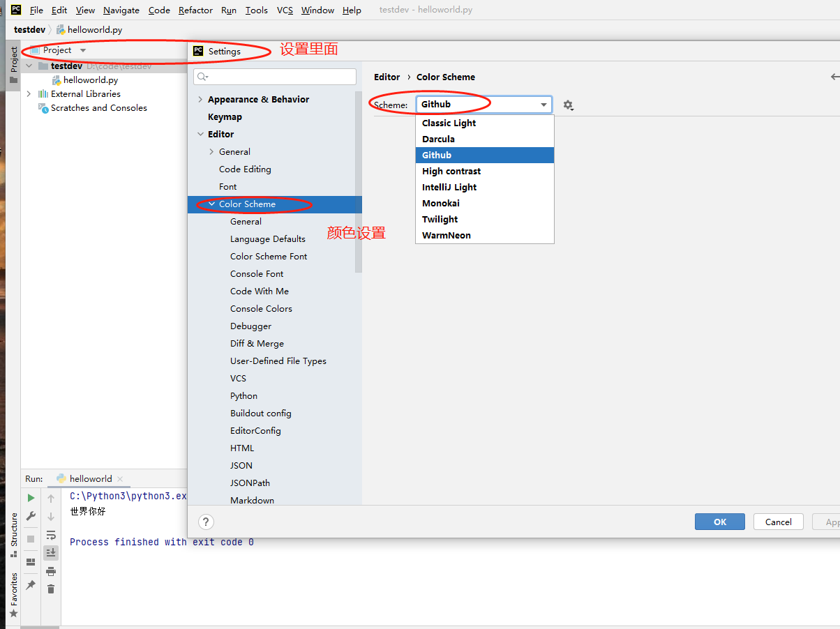The width and height of the screenshot is (840, 629).
Task: Click the gray stop square in Run panel
Action: [31, 539]
